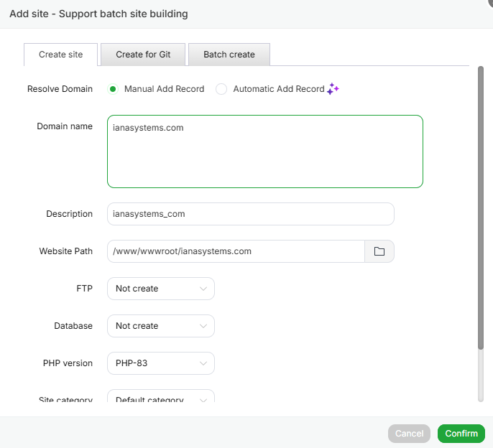Click the Website Path input box

[236, 251]
